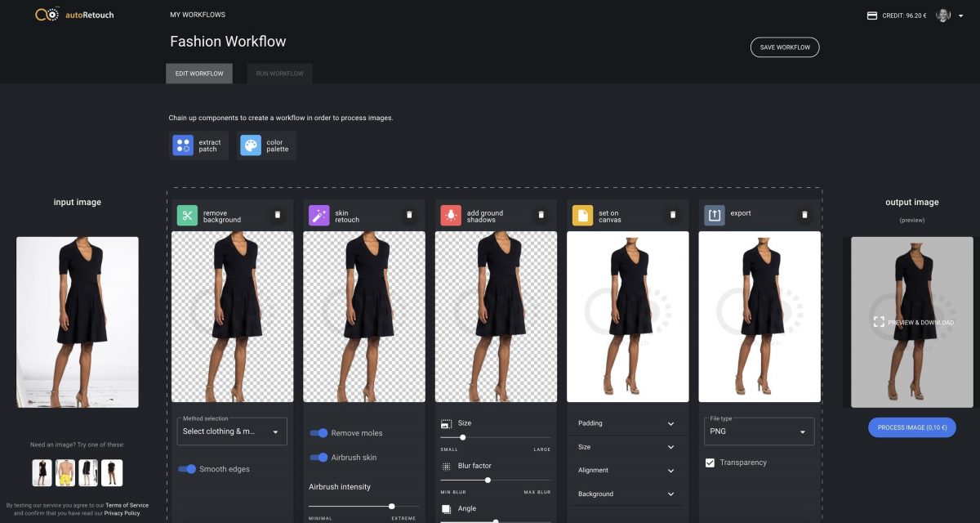
Task: Delete the remove background component
Action: click(x=277, y=215)
